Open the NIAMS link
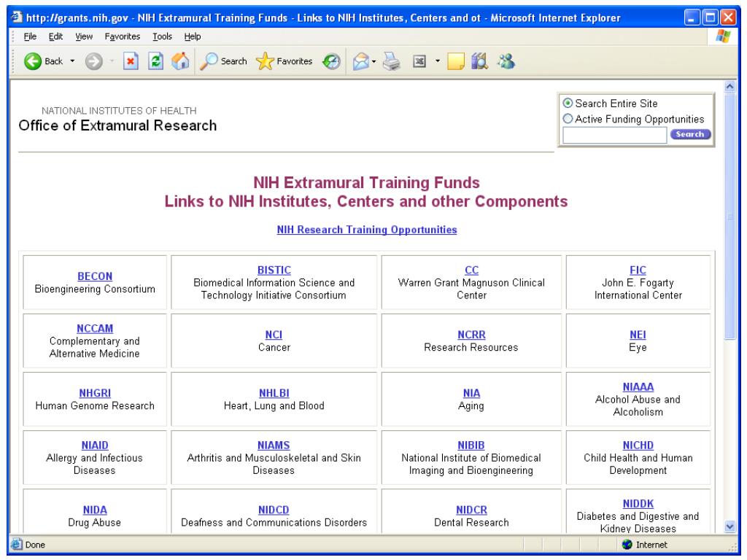 (x=274, y=446)
